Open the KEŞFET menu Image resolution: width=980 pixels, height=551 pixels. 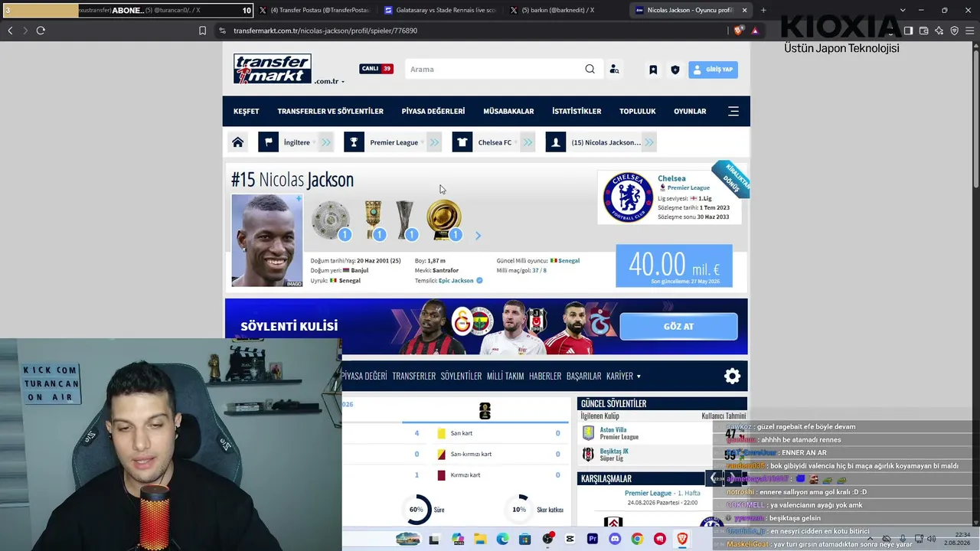point(247,111)
